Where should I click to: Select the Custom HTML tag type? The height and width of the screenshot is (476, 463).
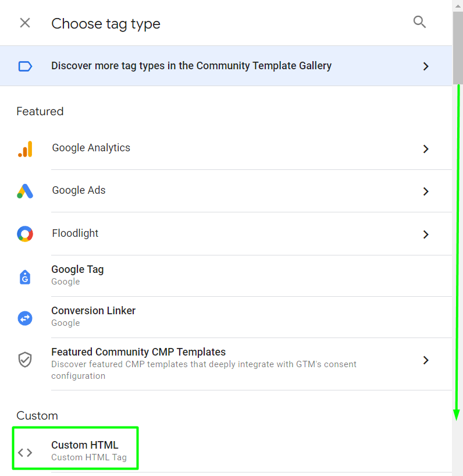pos(85,446)
